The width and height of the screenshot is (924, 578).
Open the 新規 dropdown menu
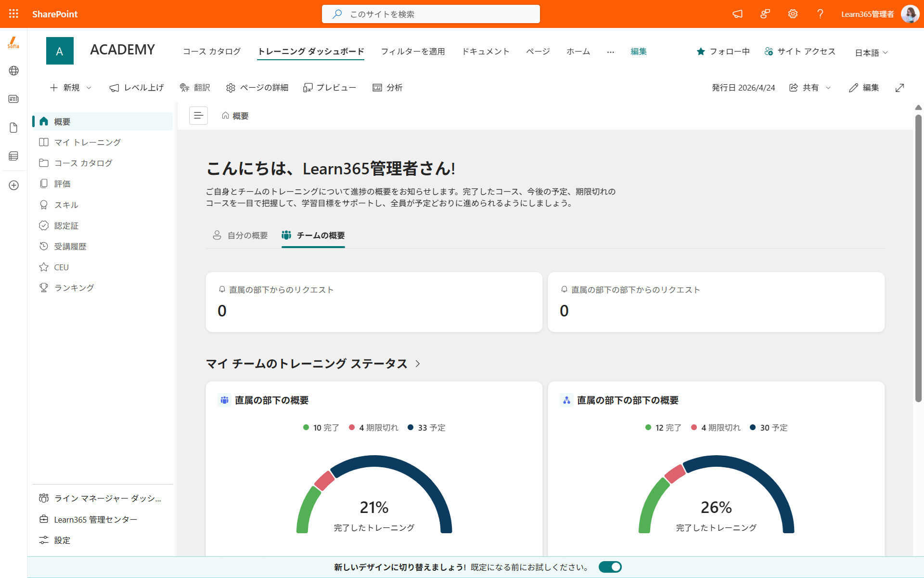pyautogui.click(x=70, y=88)
